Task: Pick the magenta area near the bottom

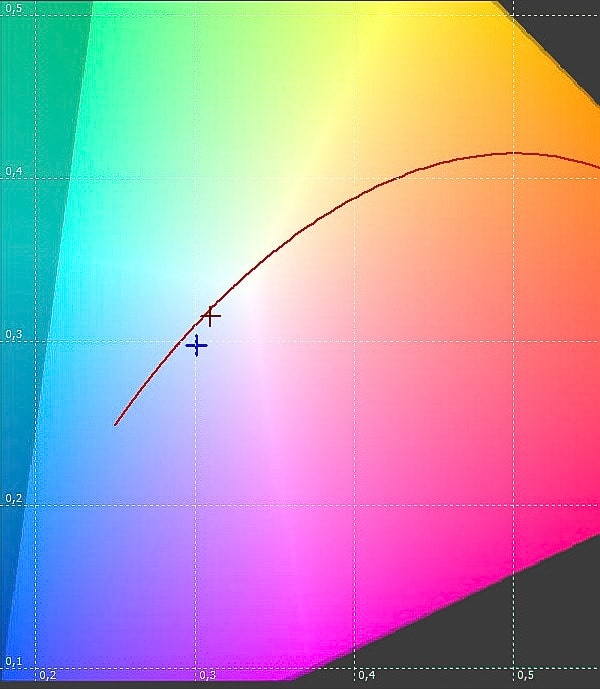Action: [330, 630]
